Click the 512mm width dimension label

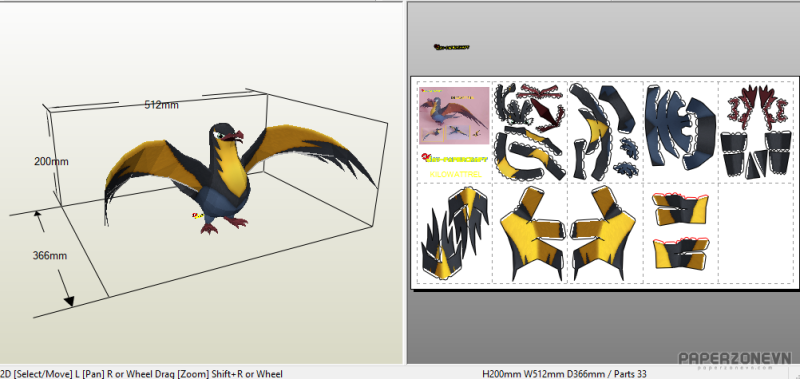pyautogui.click(x=161, y=105)
